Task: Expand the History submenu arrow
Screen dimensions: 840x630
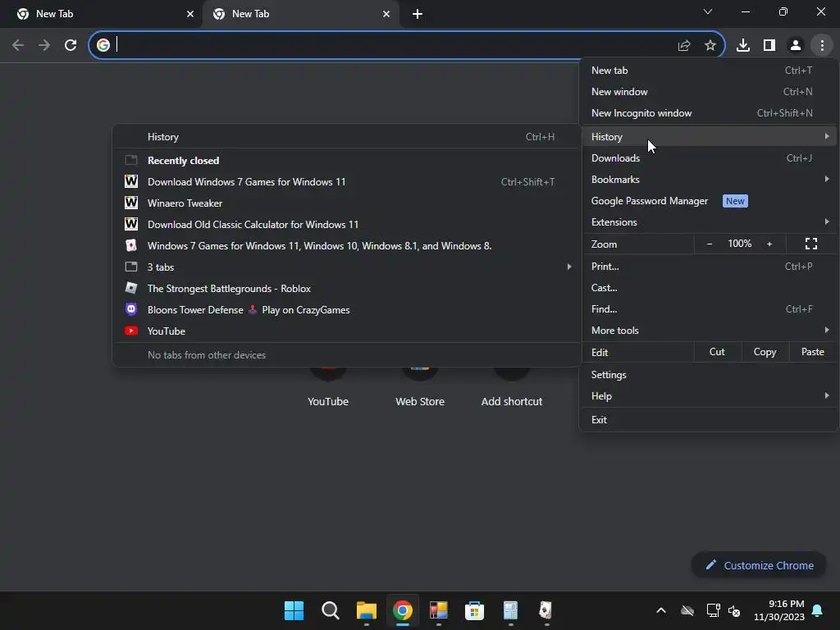Action: tap(827, 137)
